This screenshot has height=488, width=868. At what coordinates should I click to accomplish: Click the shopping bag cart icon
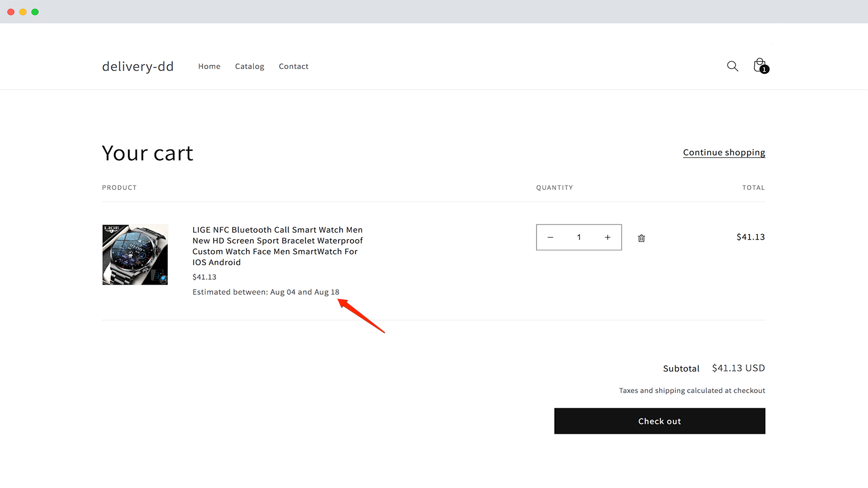760,66
